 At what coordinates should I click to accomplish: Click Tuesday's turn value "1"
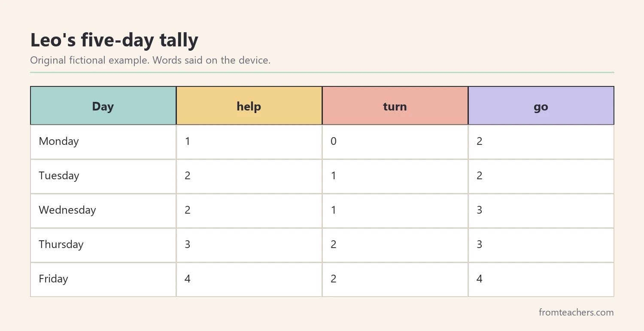(334, 176)
